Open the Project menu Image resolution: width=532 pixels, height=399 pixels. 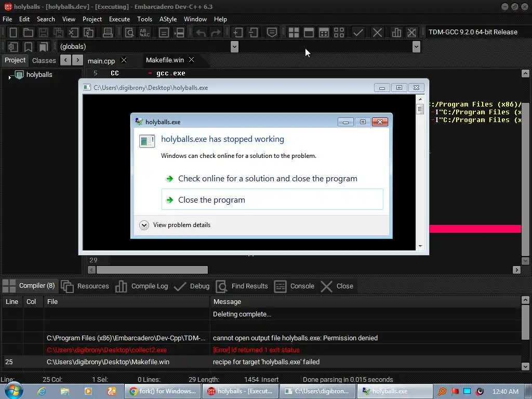point(92,19)
